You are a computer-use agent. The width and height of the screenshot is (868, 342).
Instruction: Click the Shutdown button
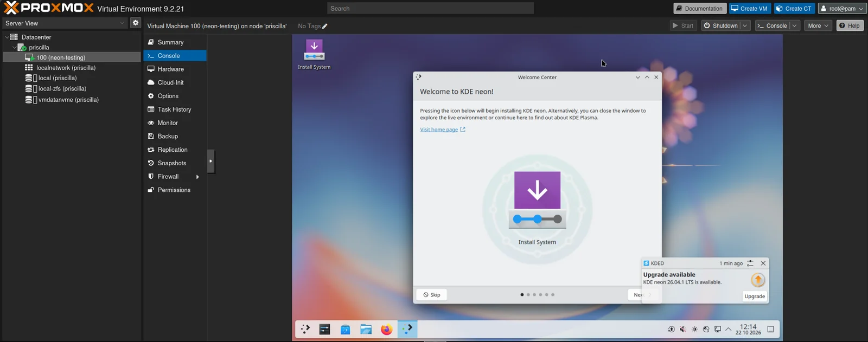click(x=721, y=26)
